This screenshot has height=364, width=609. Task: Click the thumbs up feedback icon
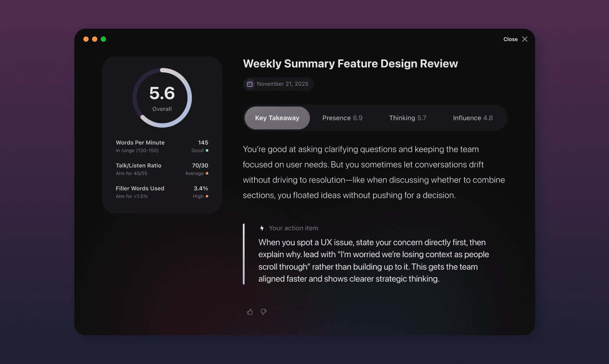point(250,312)
